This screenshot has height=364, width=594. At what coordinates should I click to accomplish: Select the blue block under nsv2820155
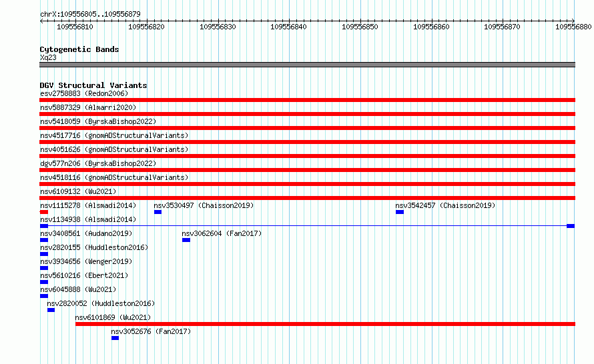[x=44, y=254]
